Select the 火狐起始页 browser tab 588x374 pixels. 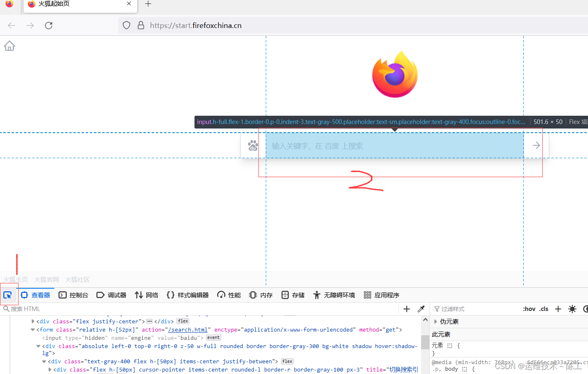click(80, 5)
